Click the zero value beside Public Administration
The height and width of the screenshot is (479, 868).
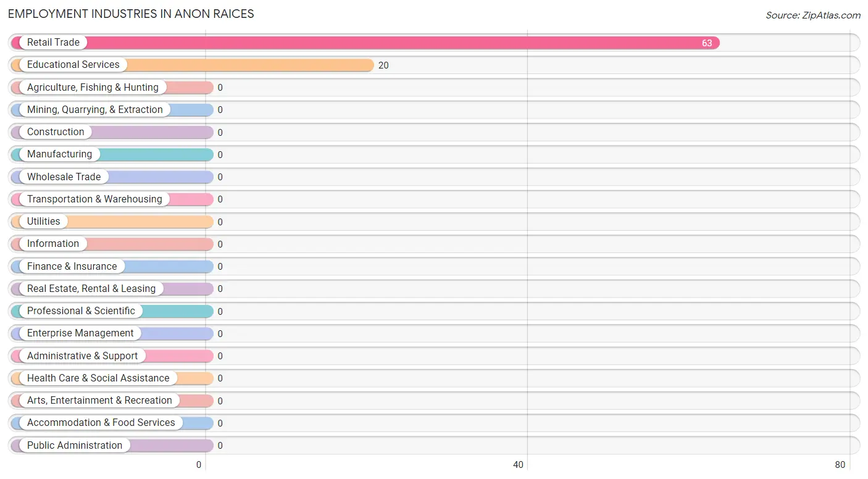tap(220, 446)
